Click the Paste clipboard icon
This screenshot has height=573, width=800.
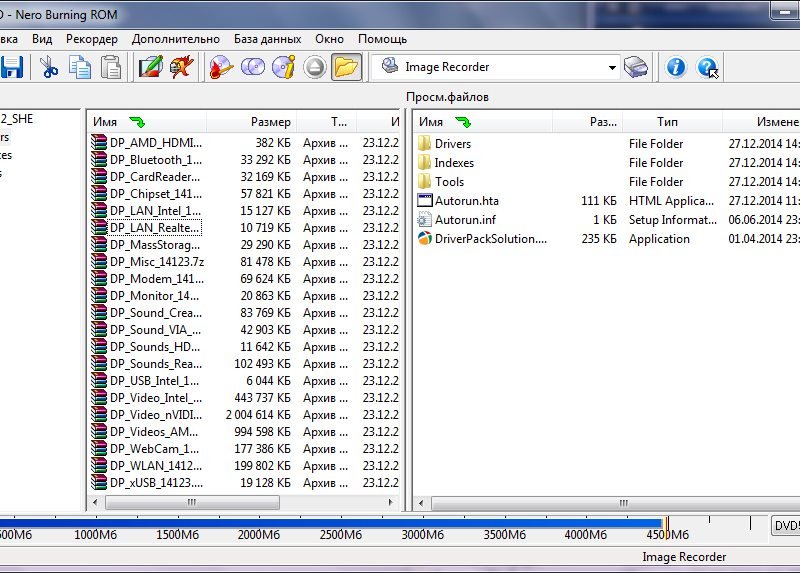point(111,67)
